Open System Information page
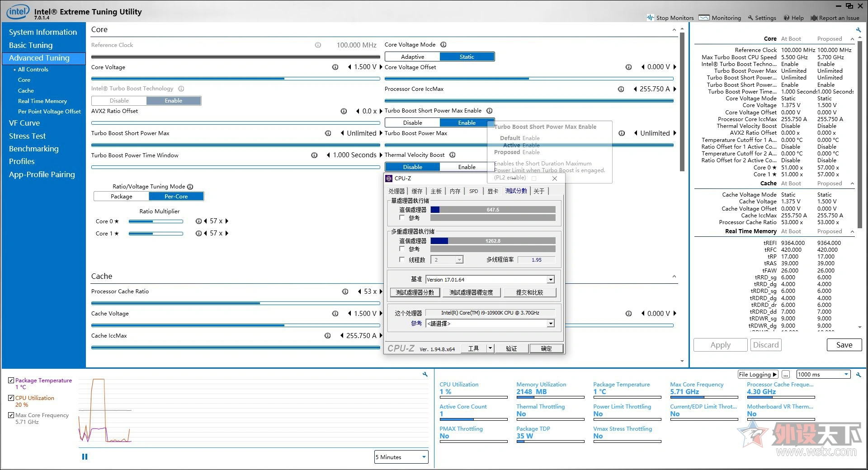 (x=43, y=32)
